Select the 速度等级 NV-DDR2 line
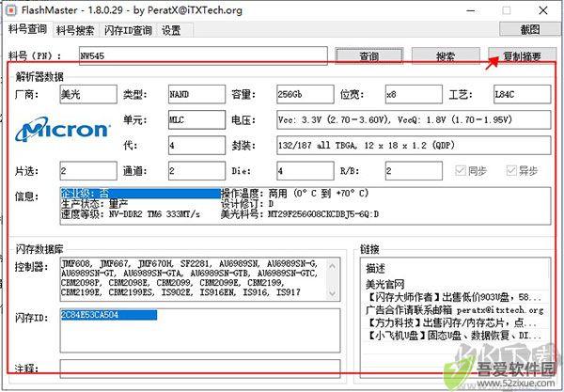 click(131, 214)
